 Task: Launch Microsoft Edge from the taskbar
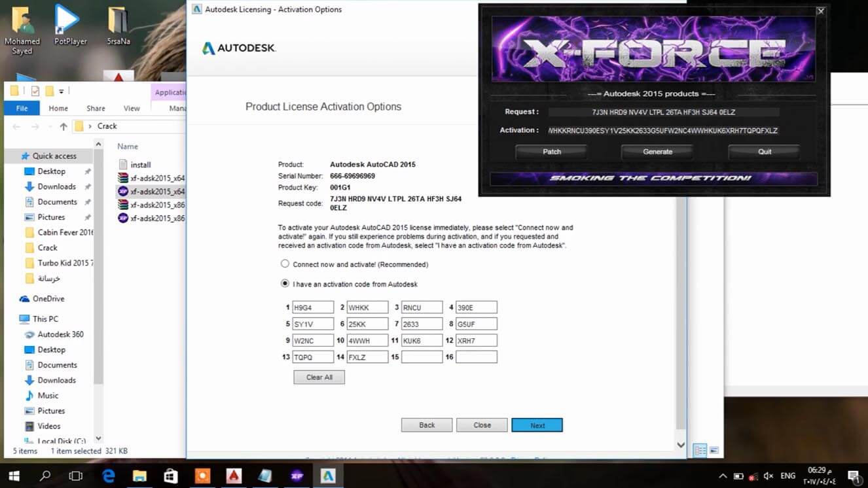click(108, 476)
